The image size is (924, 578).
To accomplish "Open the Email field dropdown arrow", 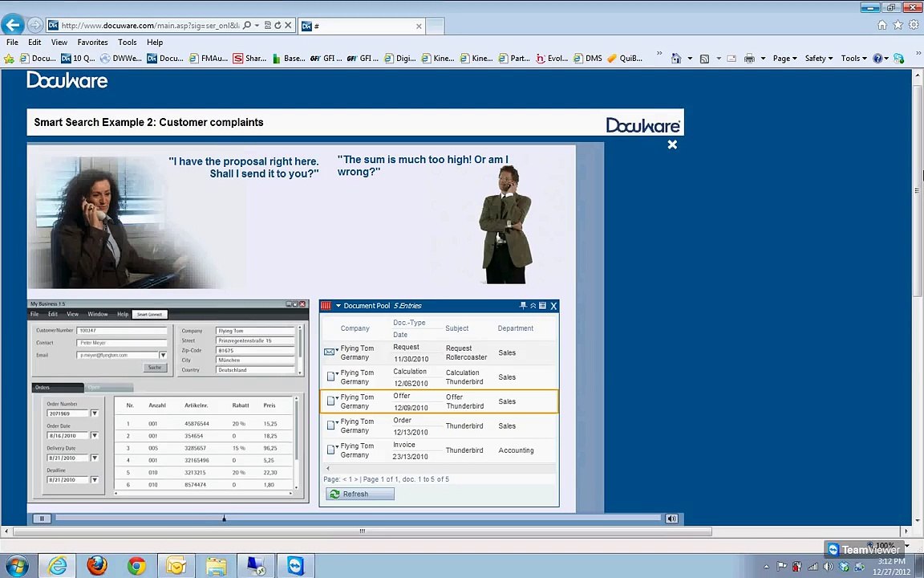I will [x=164, y=355].
